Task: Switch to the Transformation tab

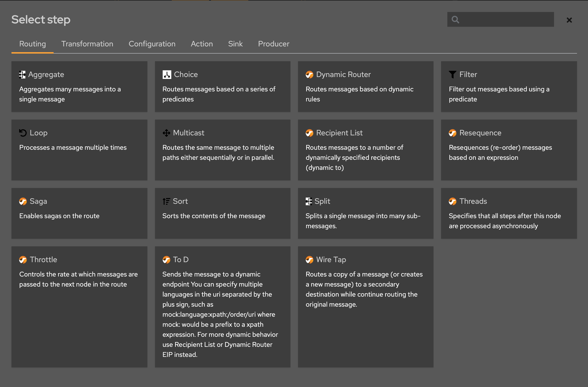Action: [x=87, y=44]
